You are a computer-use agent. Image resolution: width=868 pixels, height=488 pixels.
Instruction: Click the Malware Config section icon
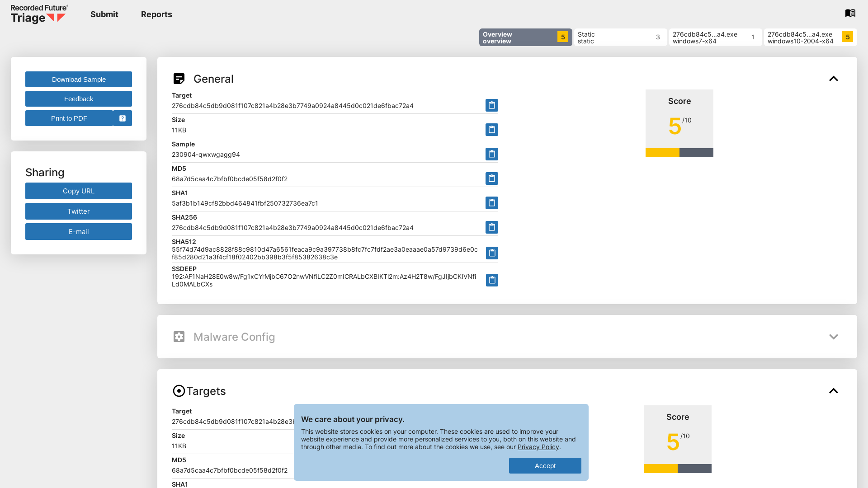coord(179,336)
